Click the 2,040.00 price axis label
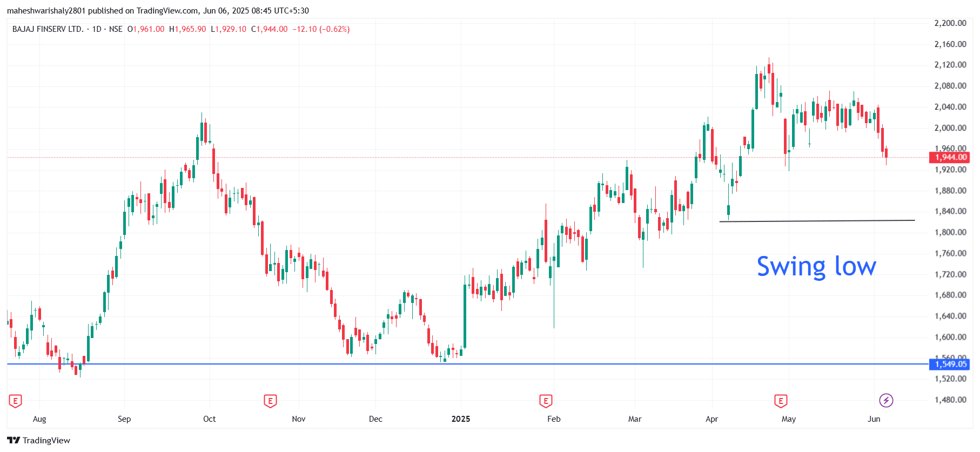The image size is (980, 452). tap(950, 107)
